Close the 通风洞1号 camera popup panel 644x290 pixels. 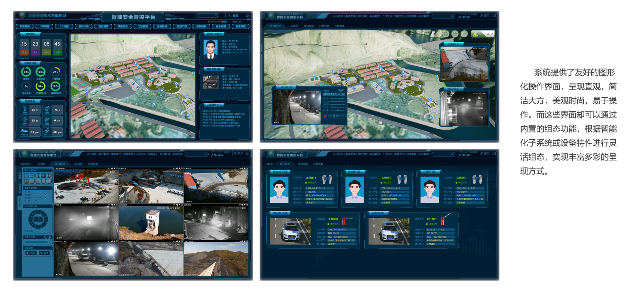(x=343, y=91)
